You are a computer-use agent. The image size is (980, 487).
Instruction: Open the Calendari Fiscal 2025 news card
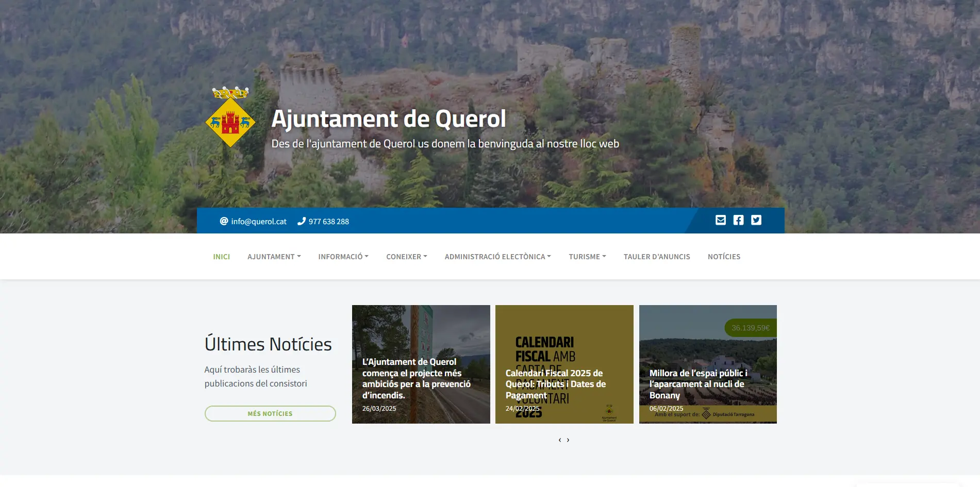coord(564,364)
